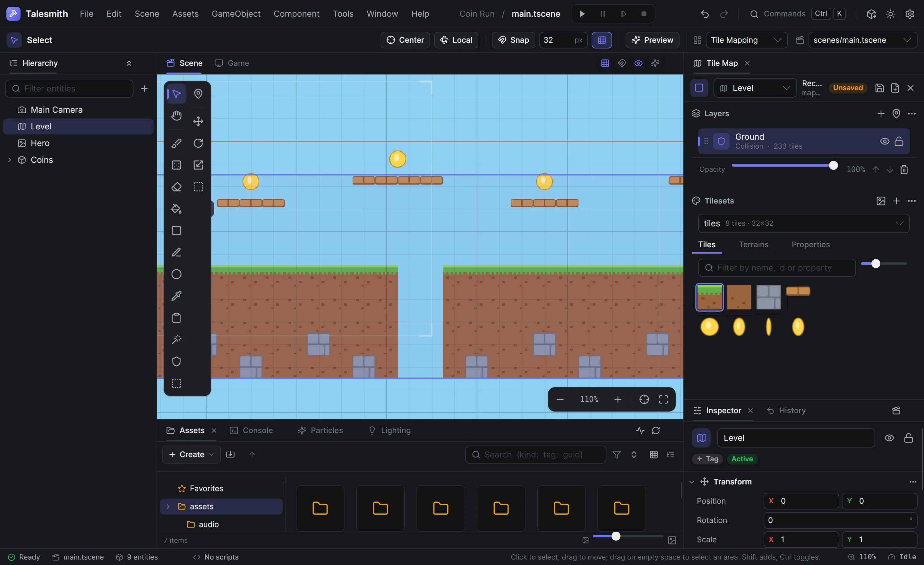Open the clipboard paste tool
This screenshot has width=924, height=565.
pyautogui.click(x=176, y=318)
